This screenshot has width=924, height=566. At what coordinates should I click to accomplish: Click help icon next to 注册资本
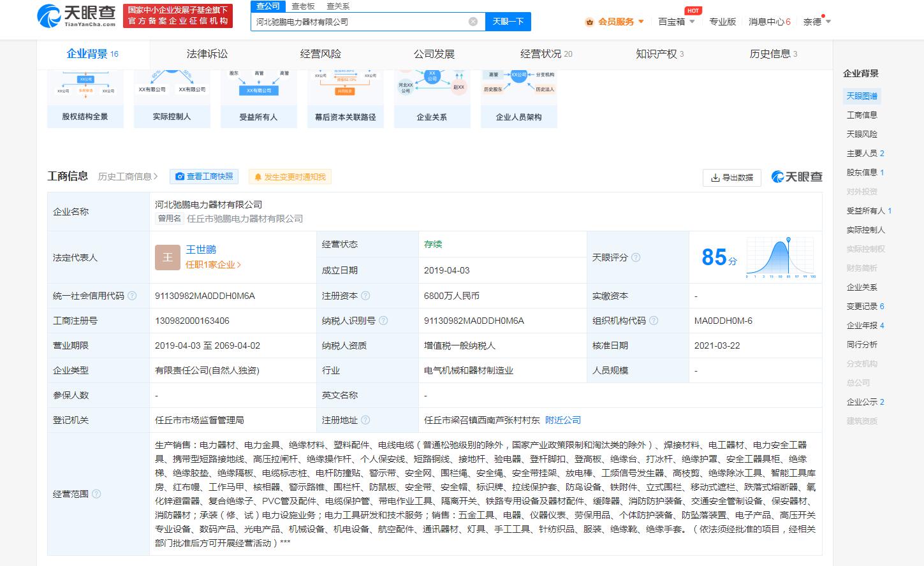365,296
